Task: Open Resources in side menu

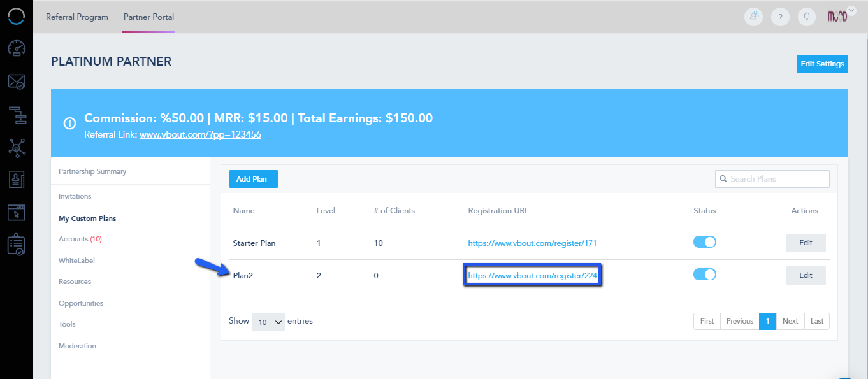Action: click(75, 282)
